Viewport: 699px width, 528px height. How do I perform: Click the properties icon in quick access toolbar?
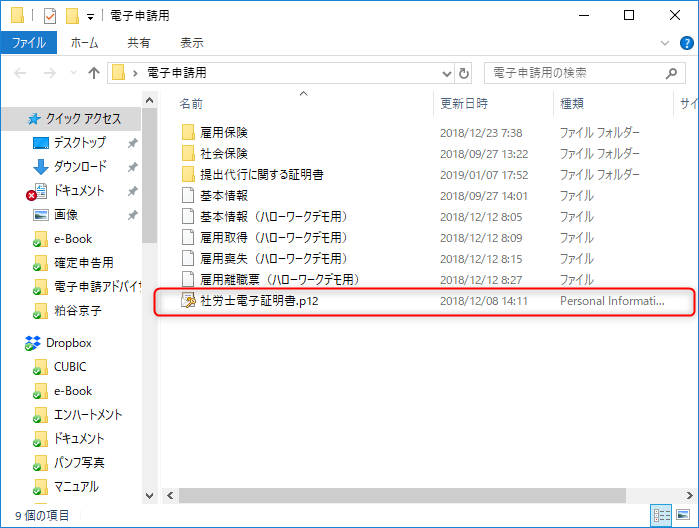[50, 16]
